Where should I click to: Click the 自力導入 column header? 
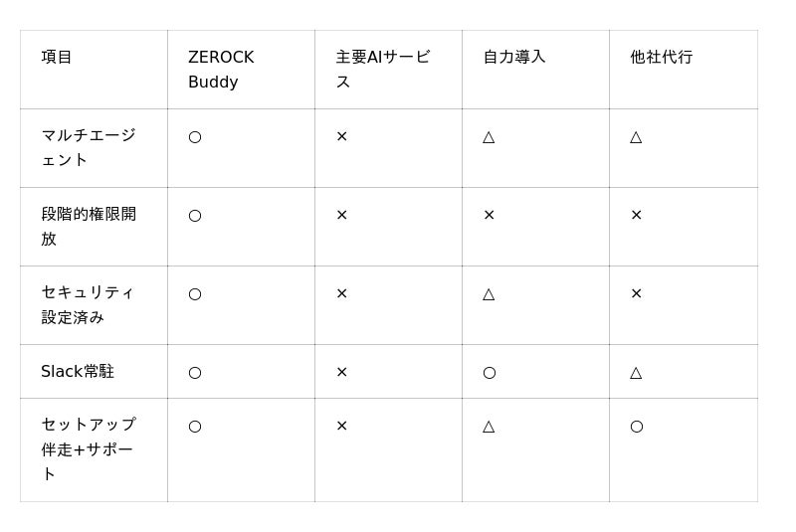pyautogui.click(x=514, y=58)
